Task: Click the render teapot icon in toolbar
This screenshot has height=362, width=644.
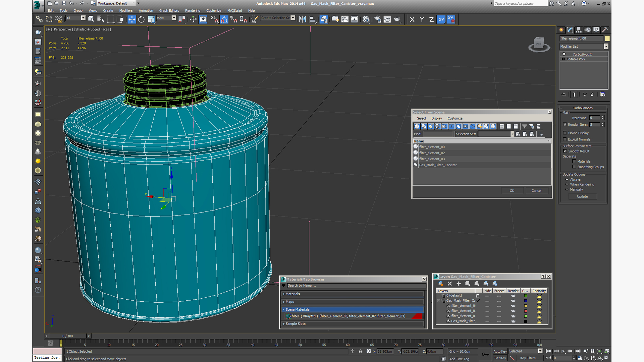Action: click(x=397, y=19)
